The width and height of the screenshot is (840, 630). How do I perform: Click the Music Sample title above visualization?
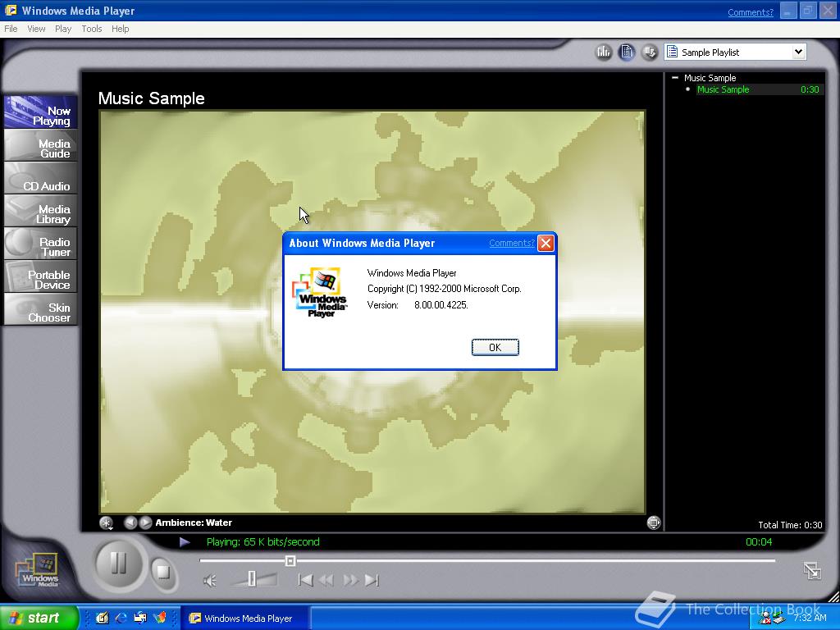point(152,98)
